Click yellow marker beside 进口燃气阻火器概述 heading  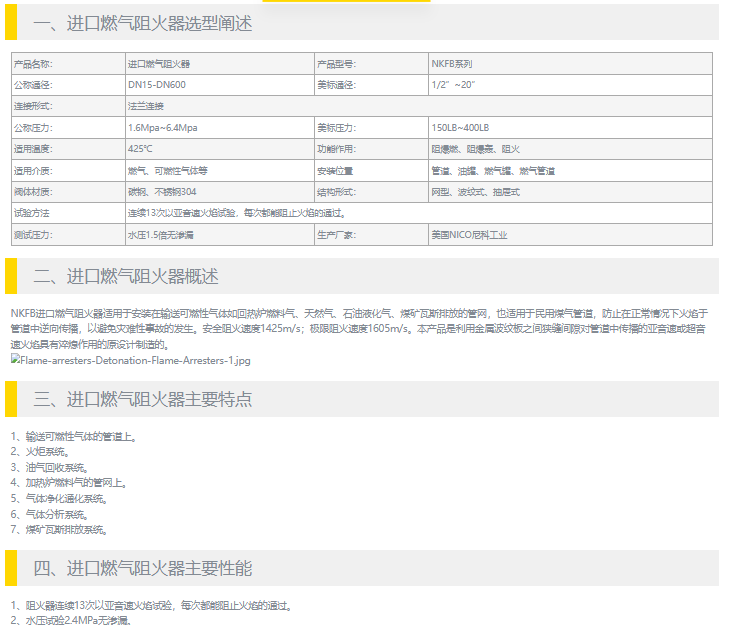(11, 276)
